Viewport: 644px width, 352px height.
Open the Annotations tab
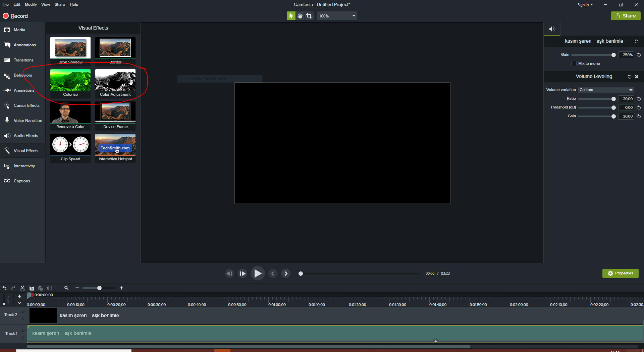tap(22, 45)
